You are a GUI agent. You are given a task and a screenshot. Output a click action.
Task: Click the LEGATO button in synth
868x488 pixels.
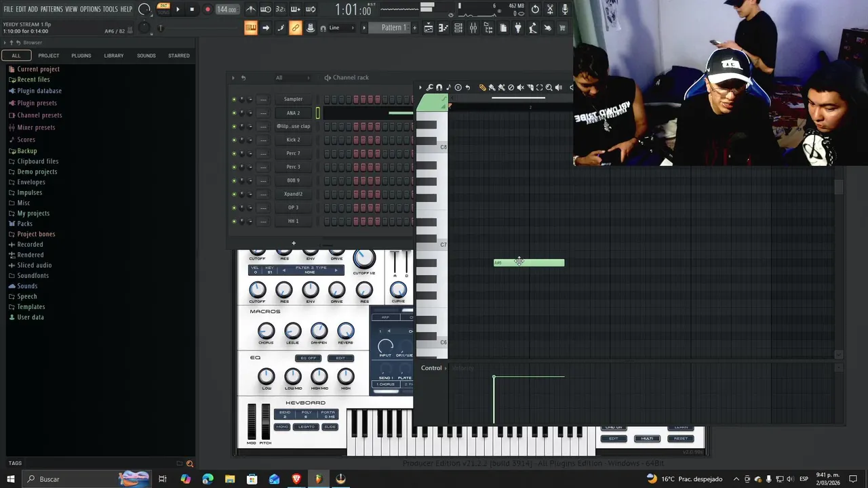click(307, 426)
